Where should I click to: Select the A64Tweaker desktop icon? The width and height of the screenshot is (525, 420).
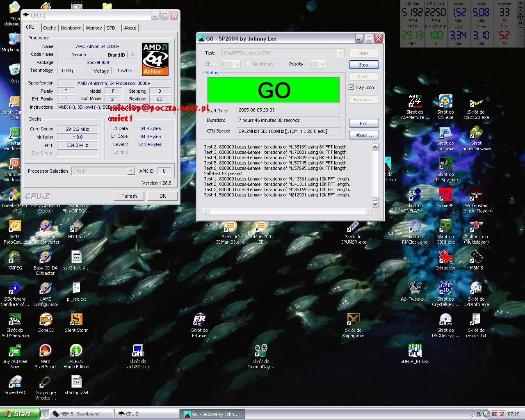(415, 291)
